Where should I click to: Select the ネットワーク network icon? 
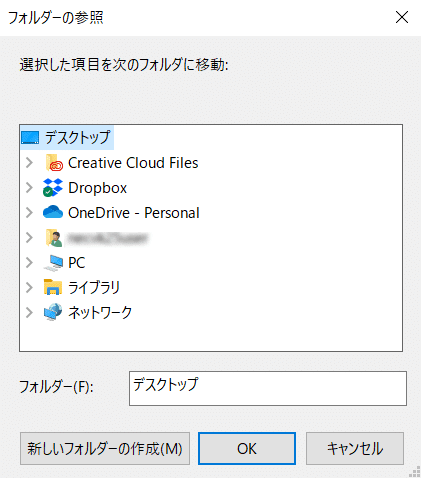[53, 312]
